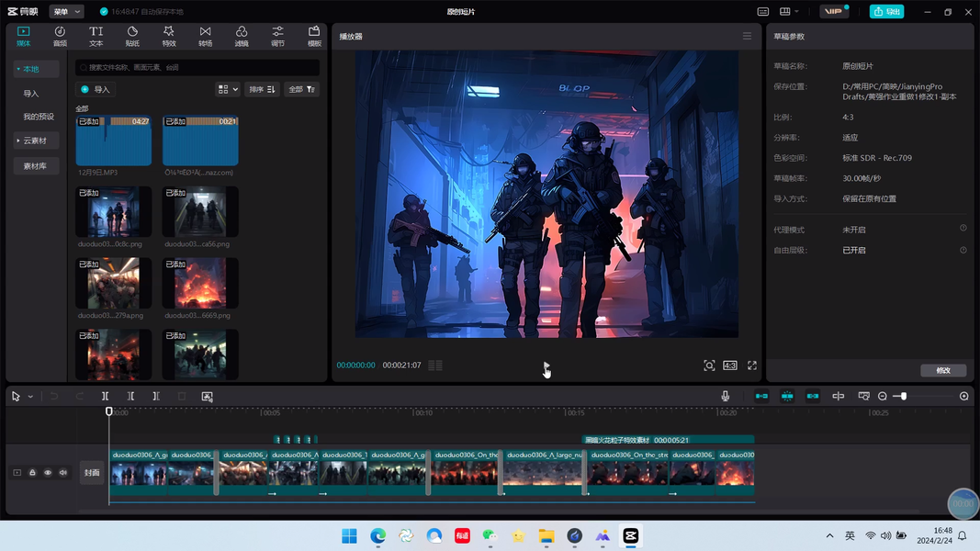This screenshot has height=551, width=980.
Task: Open File Explorer from the taskbar
Action: point(546,535)
